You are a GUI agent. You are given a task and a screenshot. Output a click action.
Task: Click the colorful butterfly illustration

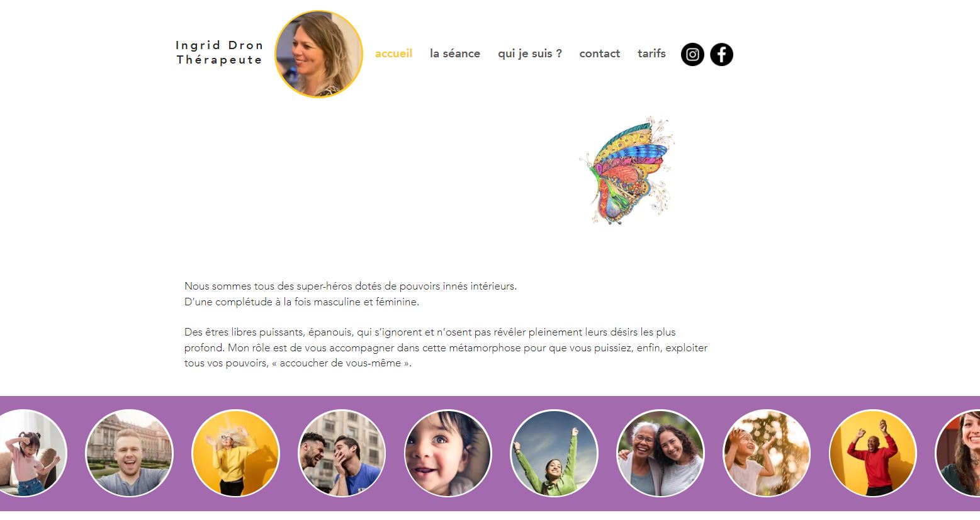pos(627,171)
